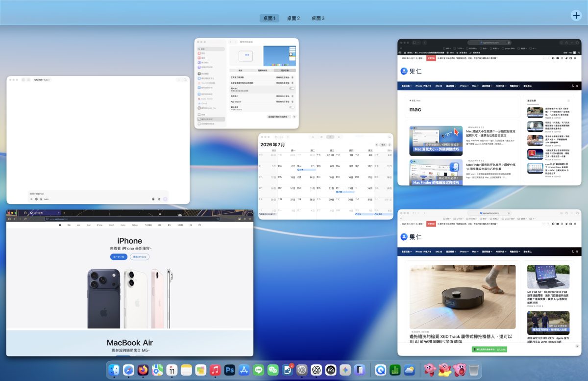Select 更多手勢 tab in trackpad settings
The image size is (588, 381).
(x=285, y=71)
